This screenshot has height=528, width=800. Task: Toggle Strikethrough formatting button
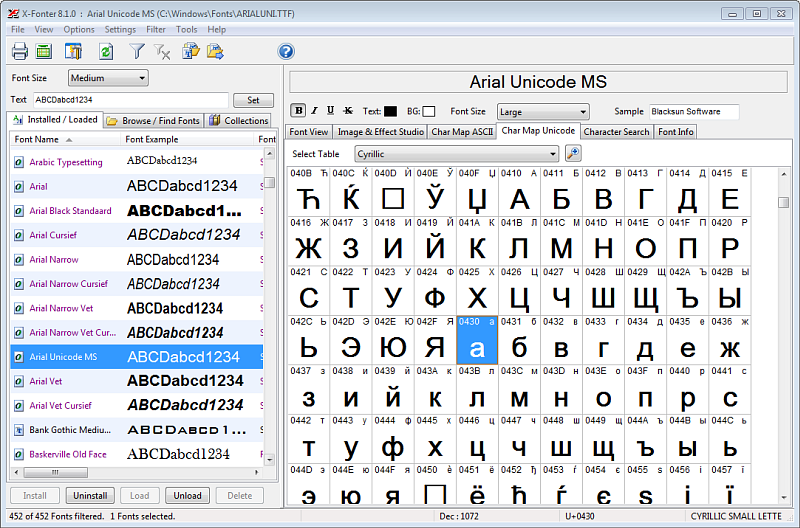pos(348,111)
